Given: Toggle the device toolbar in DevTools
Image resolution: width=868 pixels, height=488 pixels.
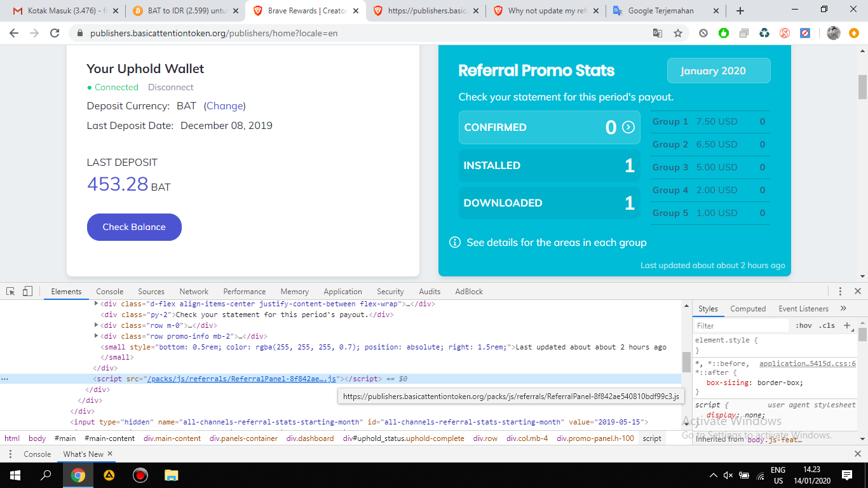Looking at the screenshot, I should (x=27, y=291).
